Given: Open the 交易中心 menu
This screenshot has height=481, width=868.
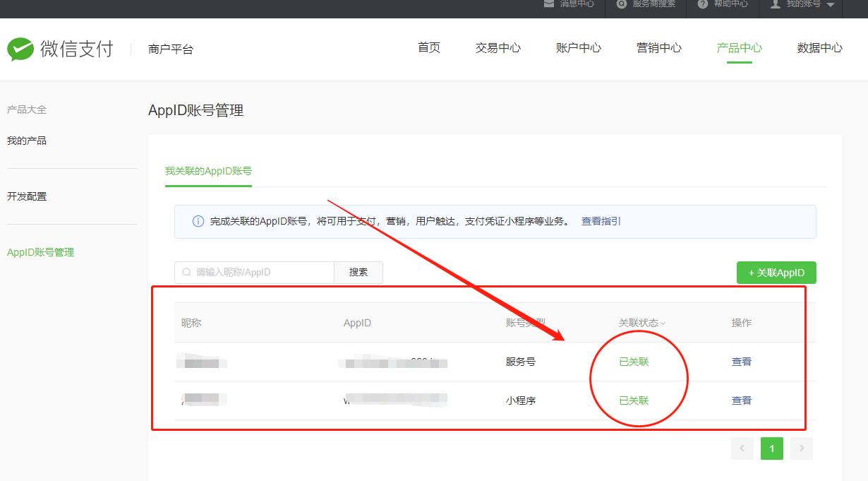Looking at the screenshot, I should (498, 48).
